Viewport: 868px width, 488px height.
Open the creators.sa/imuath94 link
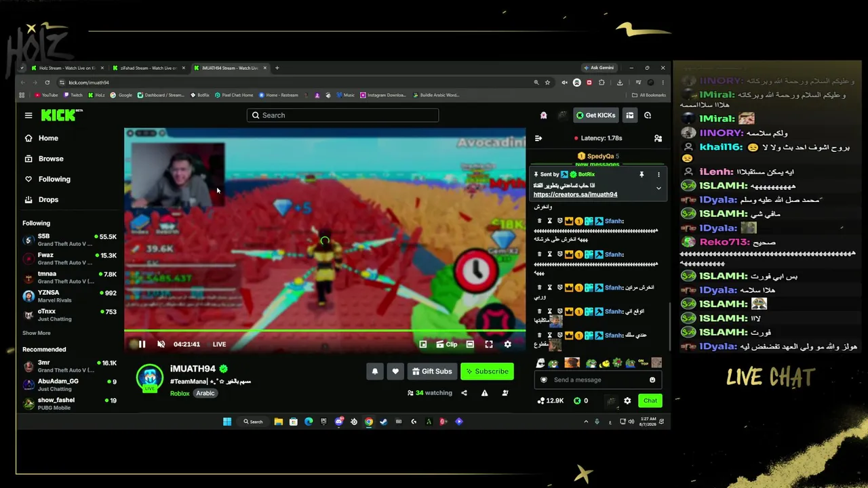575,195
